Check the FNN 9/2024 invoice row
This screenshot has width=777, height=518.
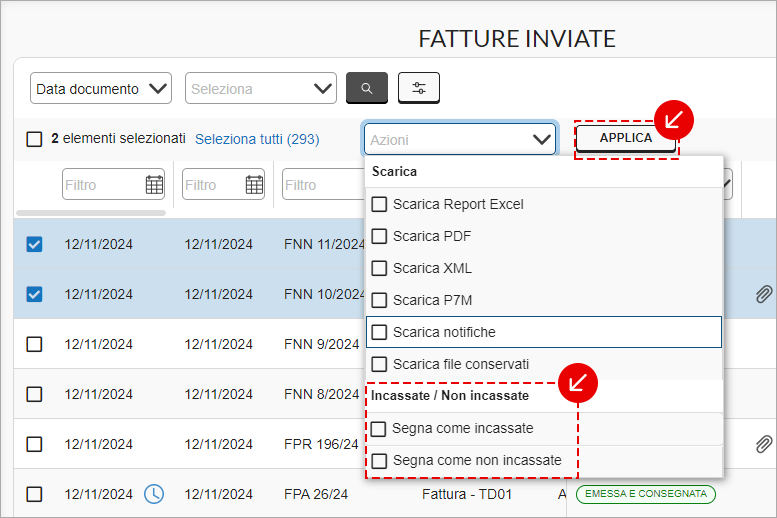pos(34,344)
